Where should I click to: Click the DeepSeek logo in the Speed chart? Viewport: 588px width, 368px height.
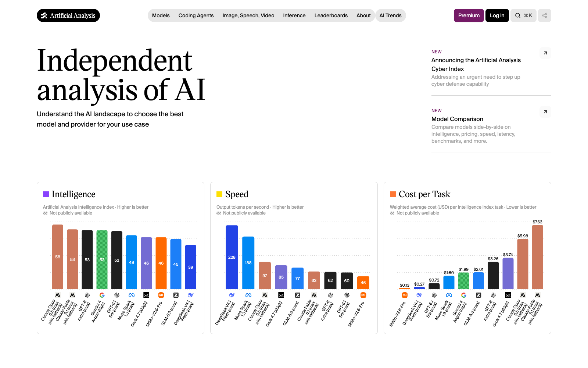(x=232, y=295)
